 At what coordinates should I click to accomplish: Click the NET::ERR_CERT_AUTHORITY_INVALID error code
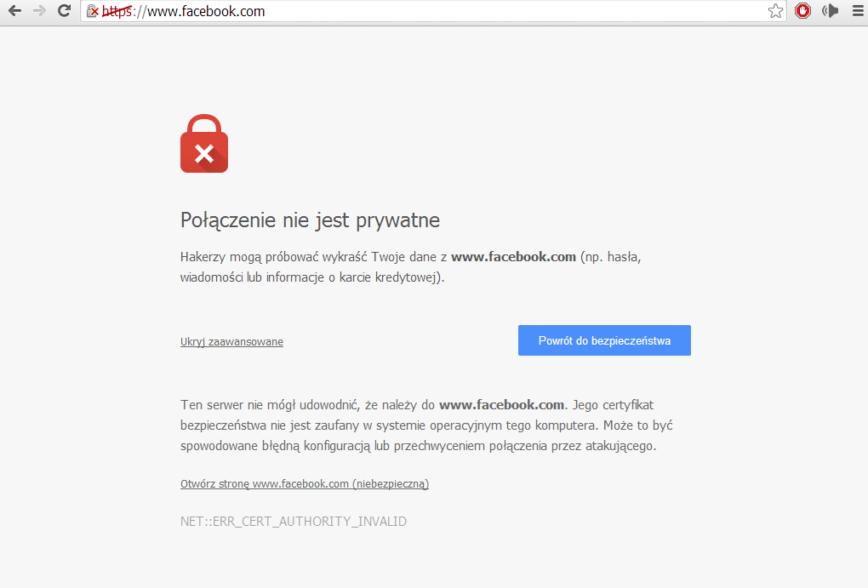coord(294,521)
